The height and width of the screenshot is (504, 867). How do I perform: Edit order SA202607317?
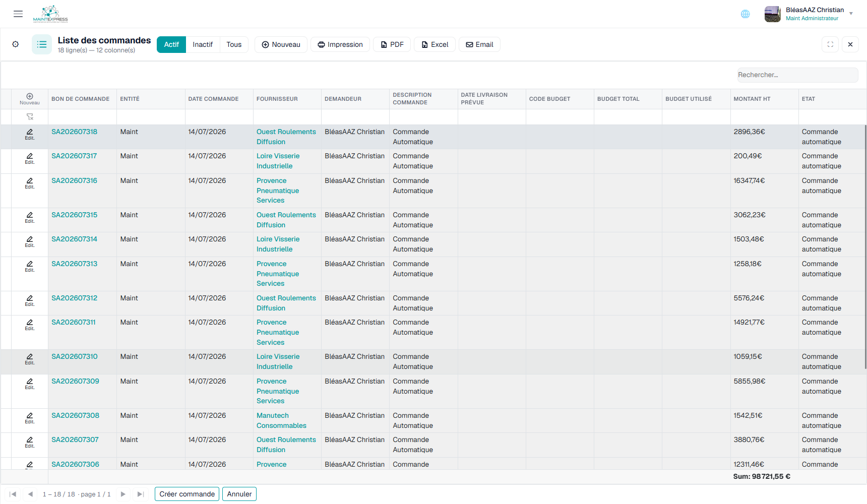pyautogui.click(x=30, y=158)
